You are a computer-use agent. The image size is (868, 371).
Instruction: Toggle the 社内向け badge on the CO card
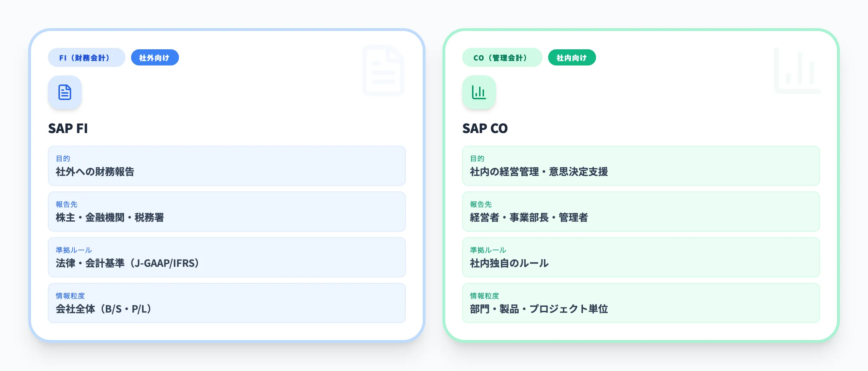pyautogui.click(x=572, y=57)
